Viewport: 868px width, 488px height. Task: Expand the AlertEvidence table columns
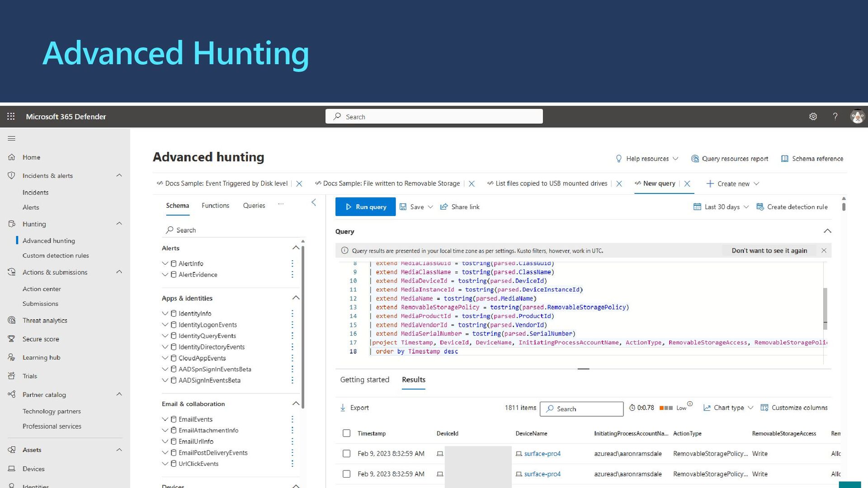coord(165,274)
